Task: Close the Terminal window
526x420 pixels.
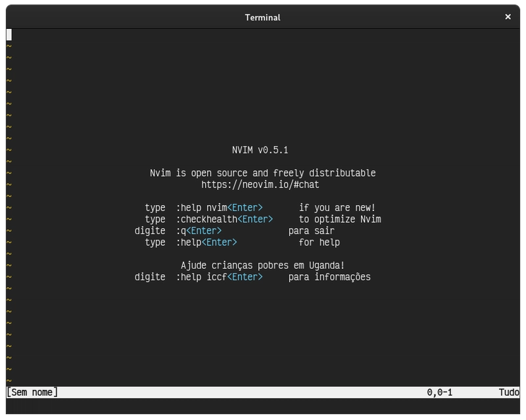Action: [x=508, y=17]
